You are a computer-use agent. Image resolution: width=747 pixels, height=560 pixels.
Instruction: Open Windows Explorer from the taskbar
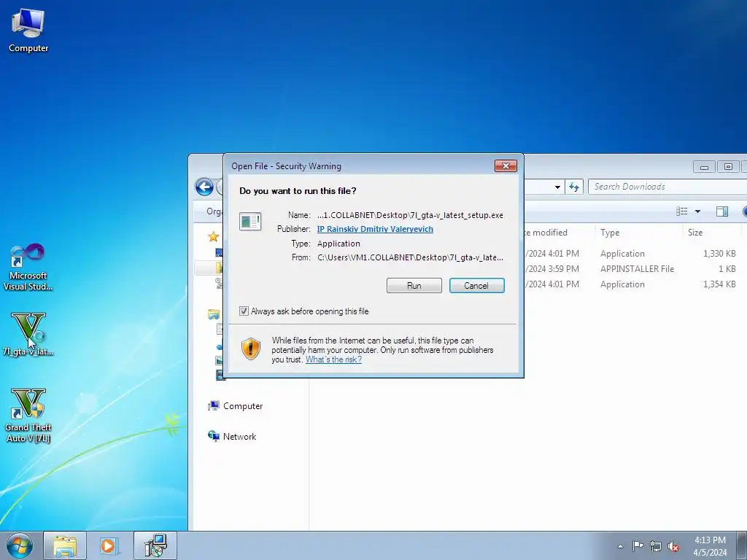pyautogui.click(x=65, y=545)
